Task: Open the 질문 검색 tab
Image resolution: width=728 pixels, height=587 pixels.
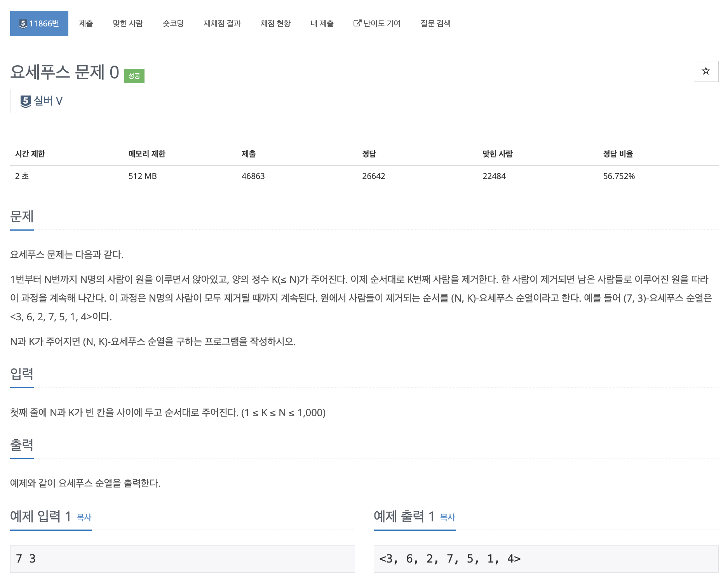Action: click(435, 23)
